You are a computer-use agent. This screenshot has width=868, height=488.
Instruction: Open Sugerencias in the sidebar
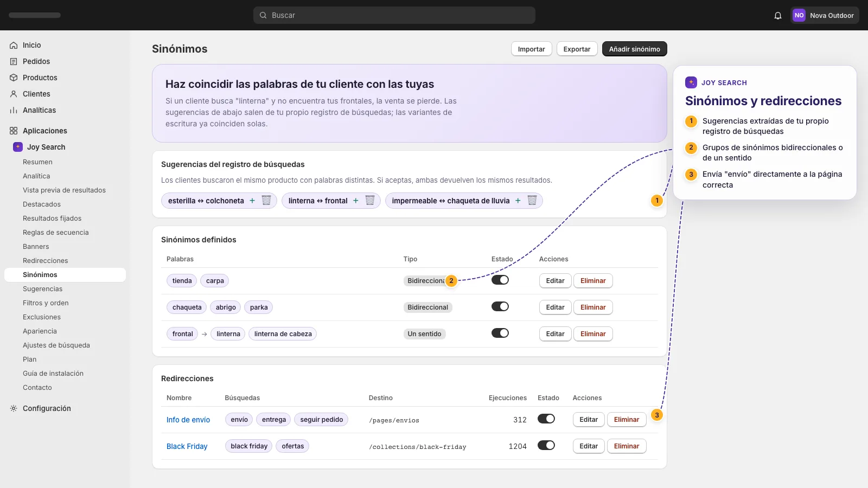pos(65,289)
